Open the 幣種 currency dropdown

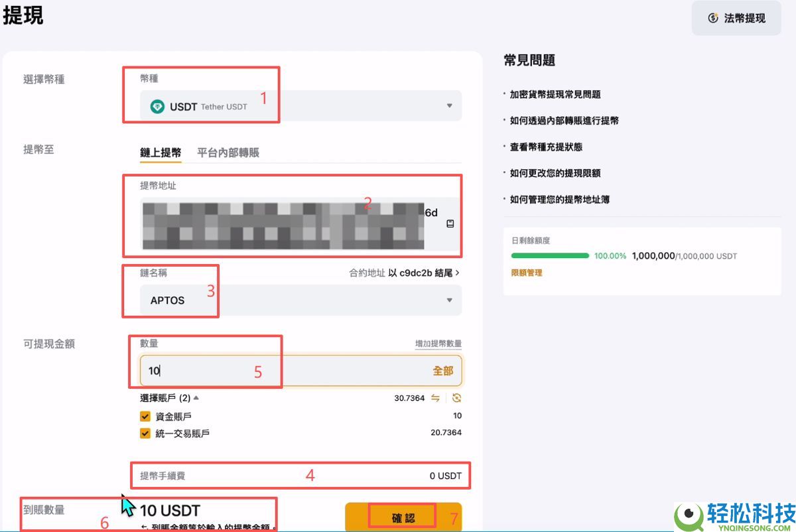click(451, 105)
